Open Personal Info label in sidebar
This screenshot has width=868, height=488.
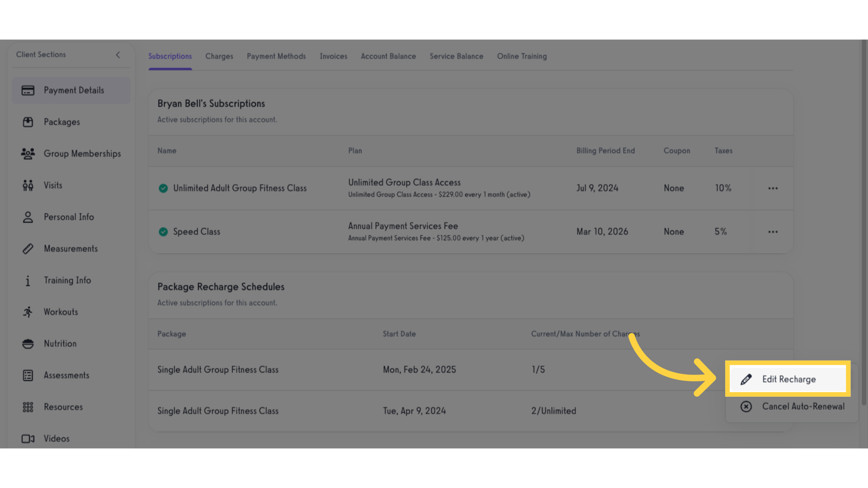[69, 217]
